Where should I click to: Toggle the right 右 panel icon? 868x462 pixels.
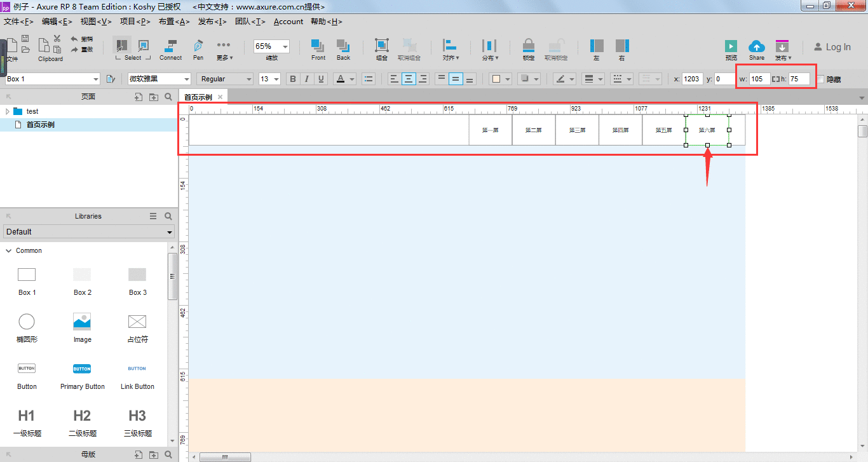[621, 46]
